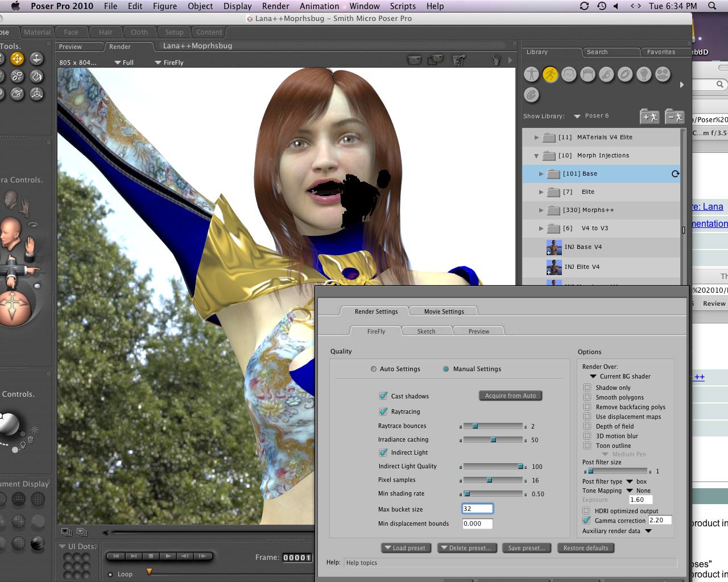Viewport: 728px width, 582px height.
Task: Select the Translate In/Out tool
Action: coord(36,59)
